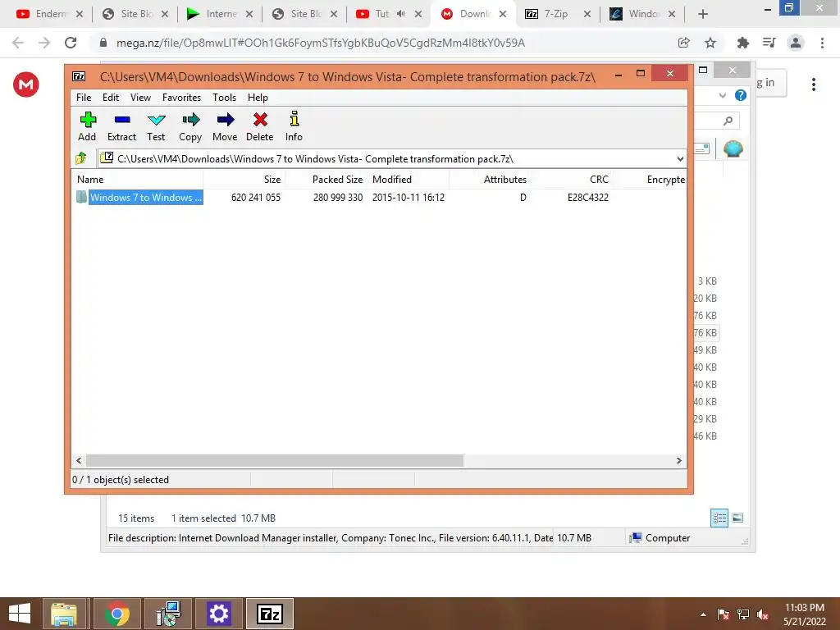Viewport: 840px width, 630px height.
Task: Sort by the CRC column header
Action: tap(572, 180)
